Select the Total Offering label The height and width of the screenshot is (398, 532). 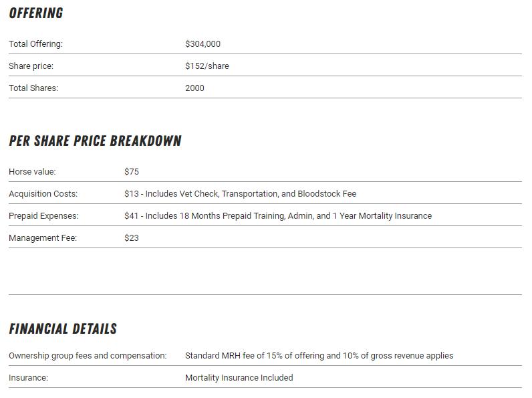pos(35,44)
